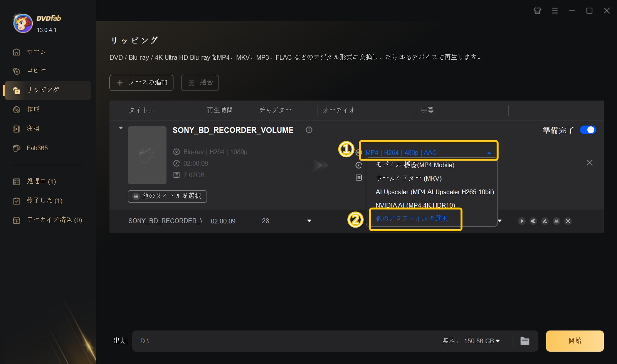Open the trim scissors icon

tap(556, 221)
